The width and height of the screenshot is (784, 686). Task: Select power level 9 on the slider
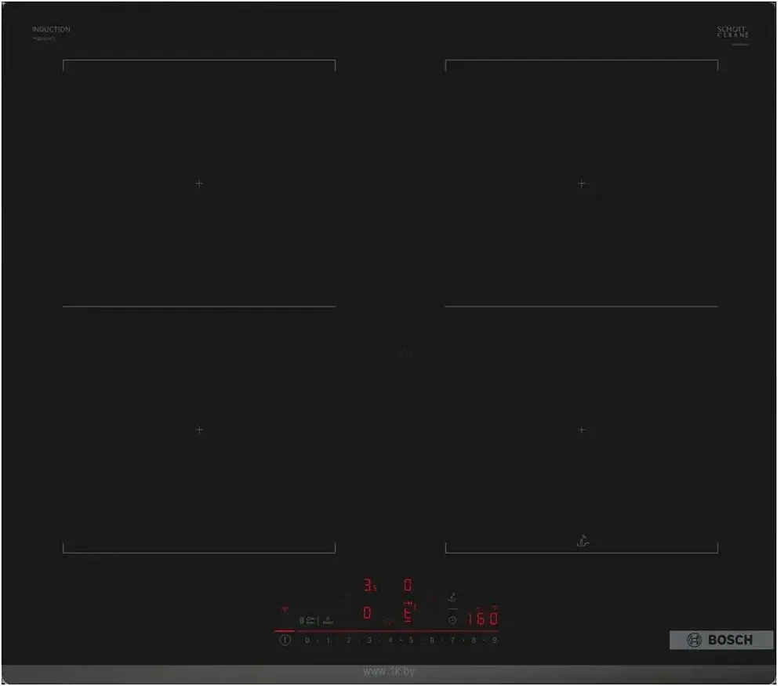494,641
